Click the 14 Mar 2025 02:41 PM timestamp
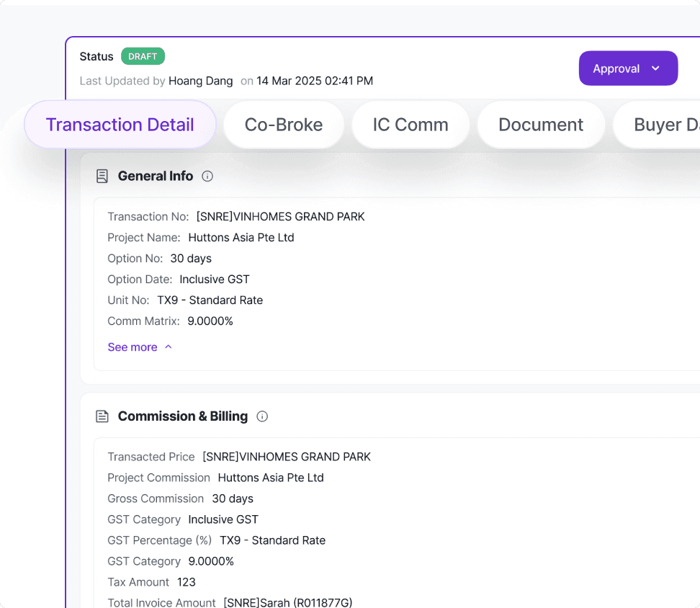Screen dimensions: 700x608 (x=315, y=81)
